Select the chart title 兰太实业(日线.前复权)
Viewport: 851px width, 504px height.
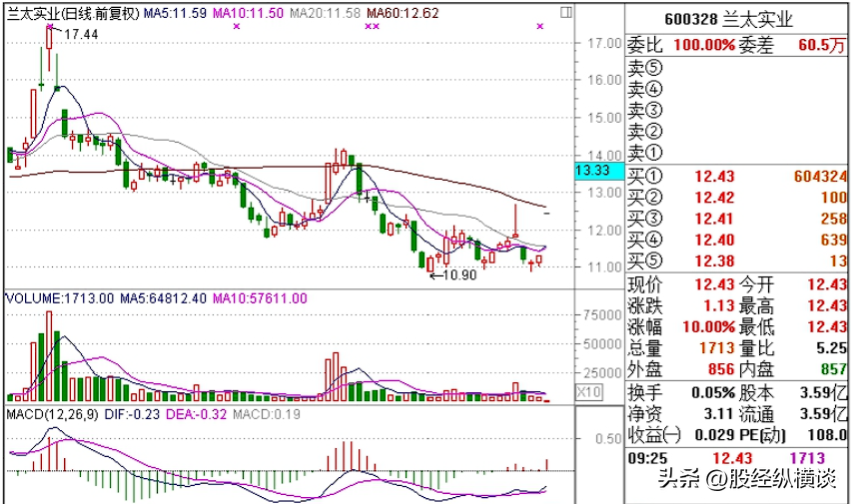point(73,13)
